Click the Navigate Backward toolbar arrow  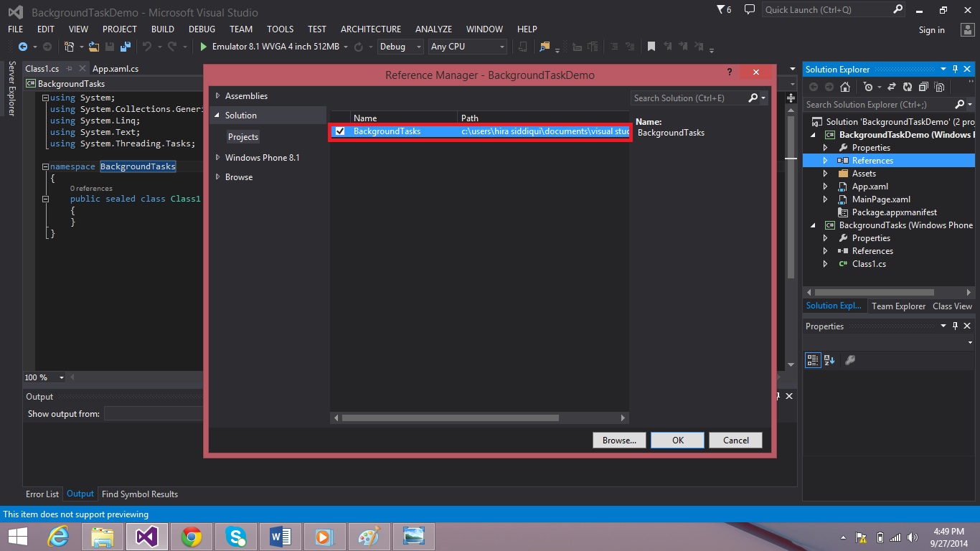click(23, 47)
